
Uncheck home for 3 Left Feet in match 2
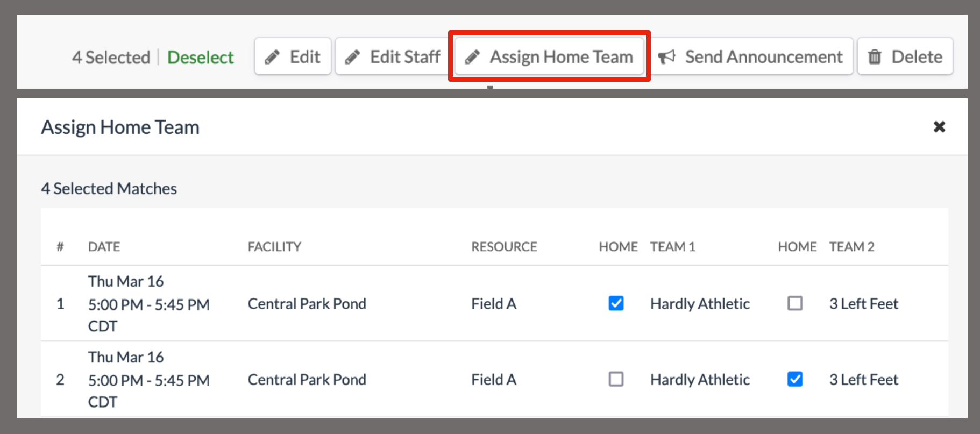[795, 379]
